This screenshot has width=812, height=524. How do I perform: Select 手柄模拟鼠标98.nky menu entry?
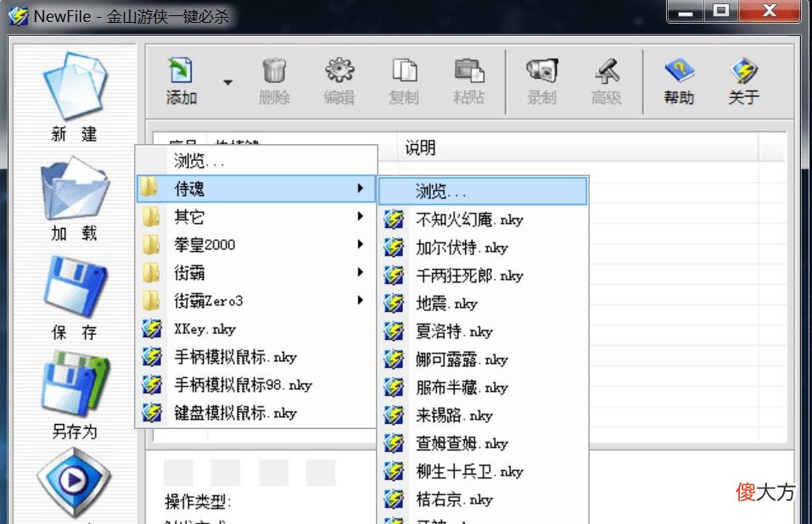256,384
